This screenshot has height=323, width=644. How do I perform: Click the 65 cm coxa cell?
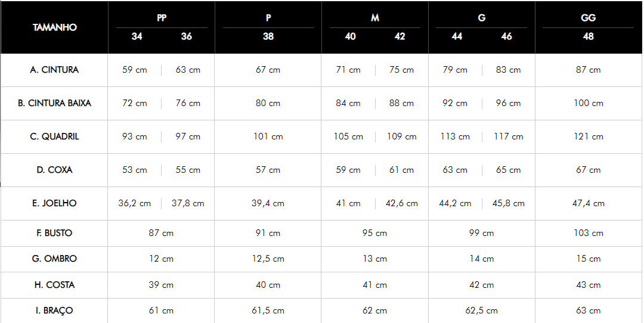tap(509, 170)
